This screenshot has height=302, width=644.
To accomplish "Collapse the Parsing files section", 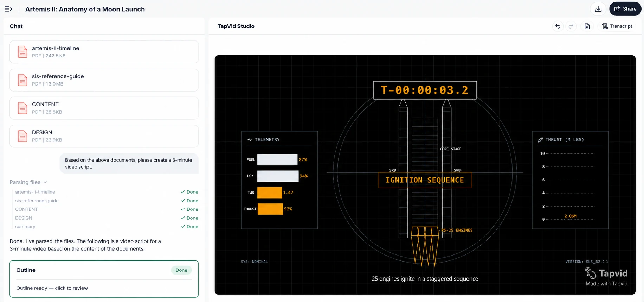I will [28, 182].
